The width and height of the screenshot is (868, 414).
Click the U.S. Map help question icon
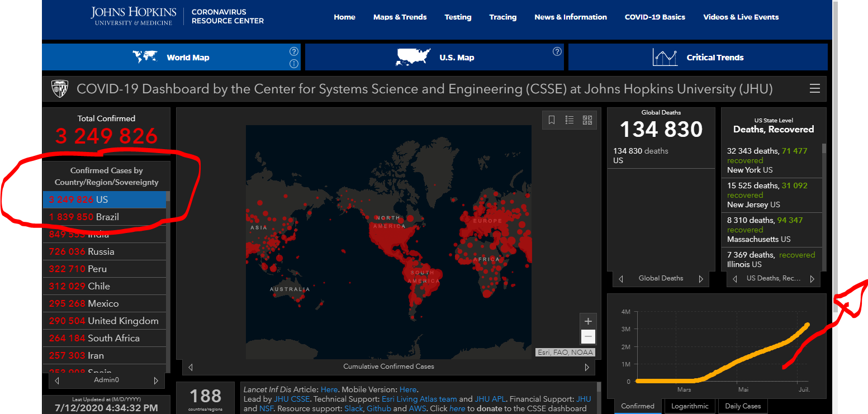coord(557,51)
